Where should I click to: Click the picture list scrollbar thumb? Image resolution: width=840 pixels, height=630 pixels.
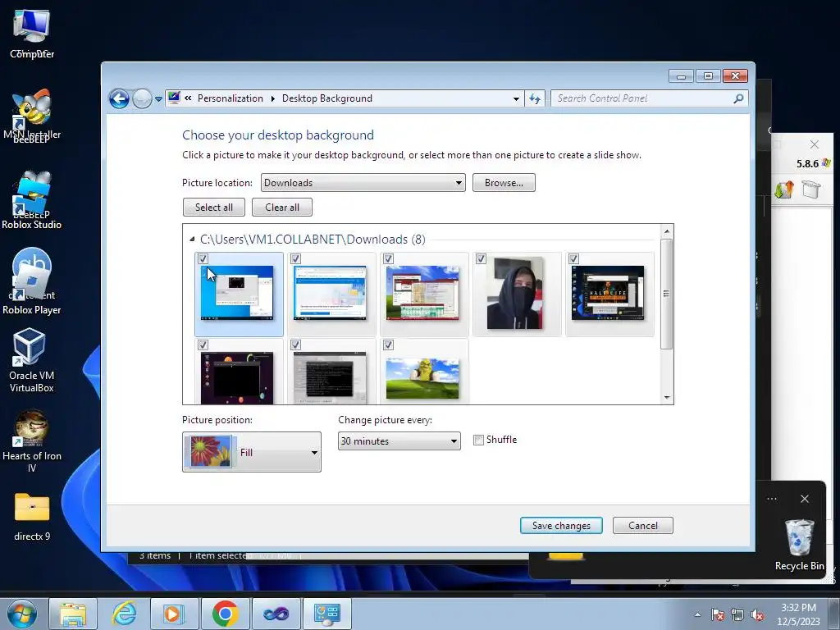pyautogui.click(x=666, y=294)
